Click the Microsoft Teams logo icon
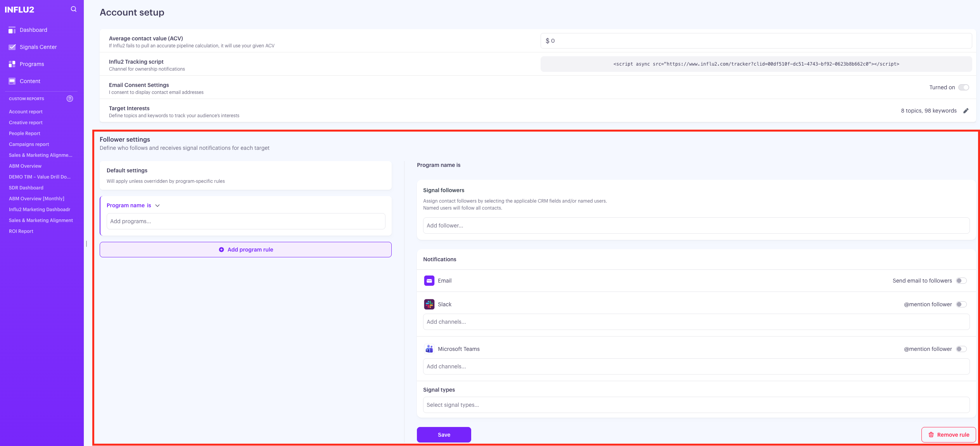 429,349
